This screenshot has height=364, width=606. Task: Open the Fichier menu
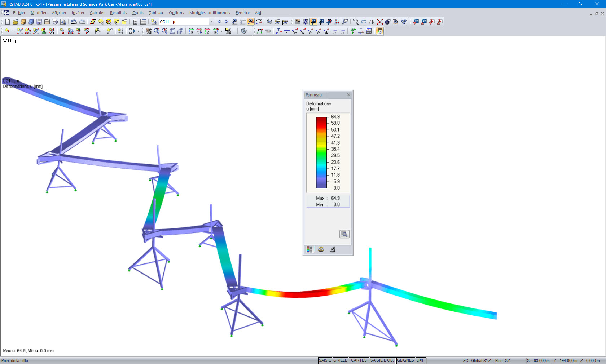(x=19, y=13)
